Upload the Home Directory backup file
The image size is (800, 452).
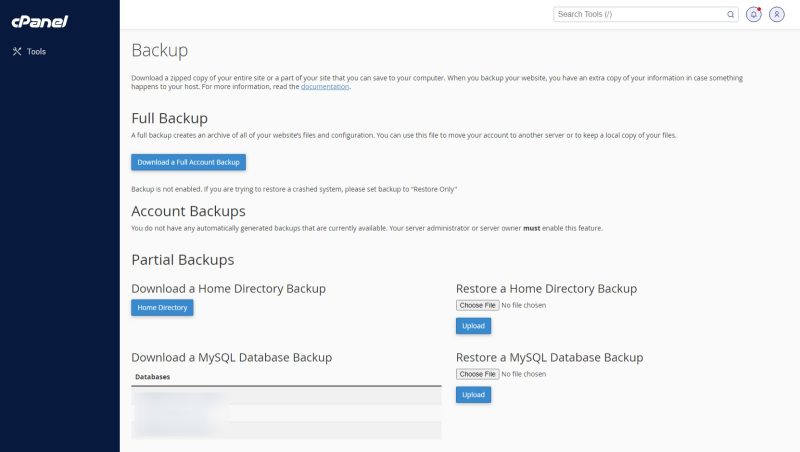(x=473, y=326)
